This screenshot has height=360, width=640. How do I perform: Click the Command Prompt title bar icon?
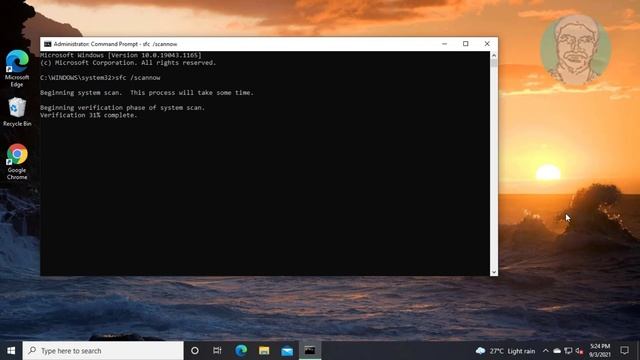pos(48,44)
